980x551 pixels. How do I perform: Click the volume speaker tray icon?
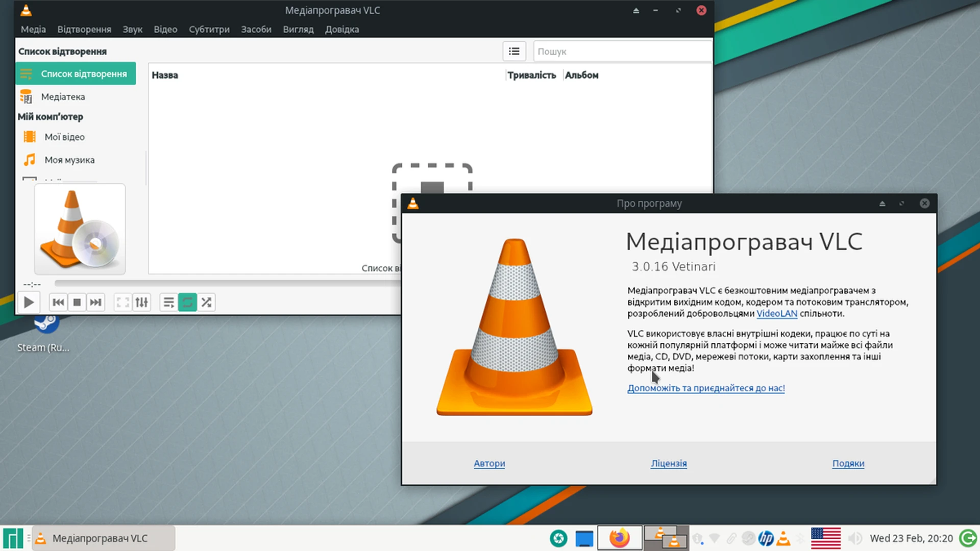[855, 538]
